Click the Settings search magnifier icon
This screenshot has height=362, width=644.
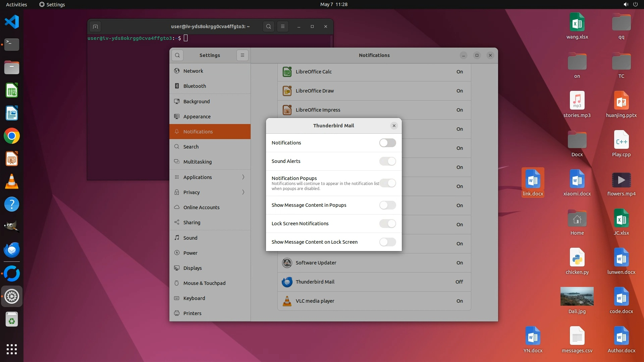(177, 55)
